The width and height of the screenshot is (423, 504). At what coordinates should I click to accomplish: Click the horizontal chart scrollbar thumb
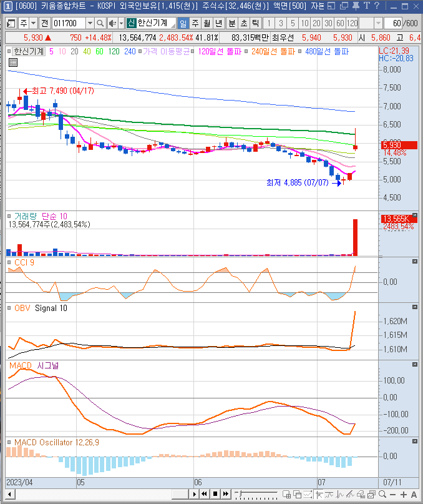[180, 494]
